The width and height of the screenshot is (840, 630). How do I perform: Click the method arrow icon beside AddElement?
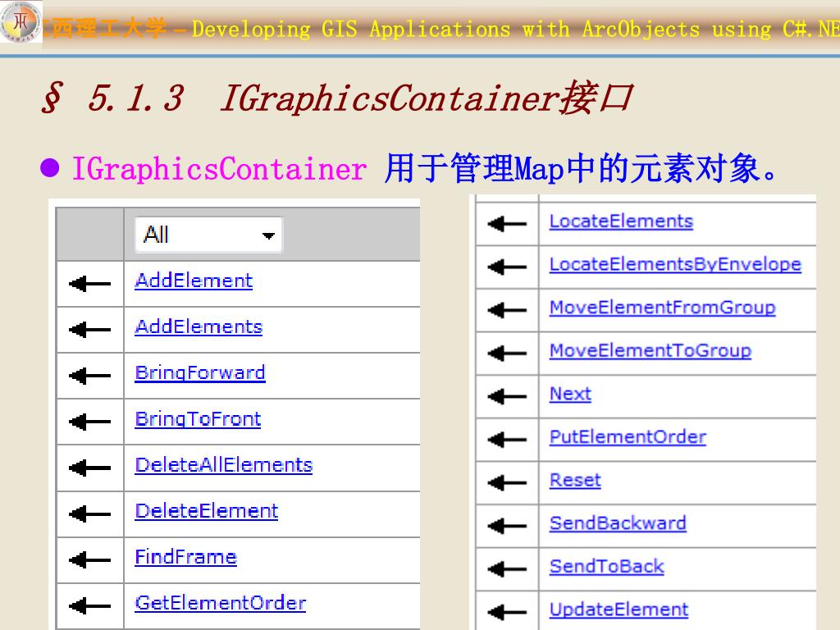coord(90,283)
